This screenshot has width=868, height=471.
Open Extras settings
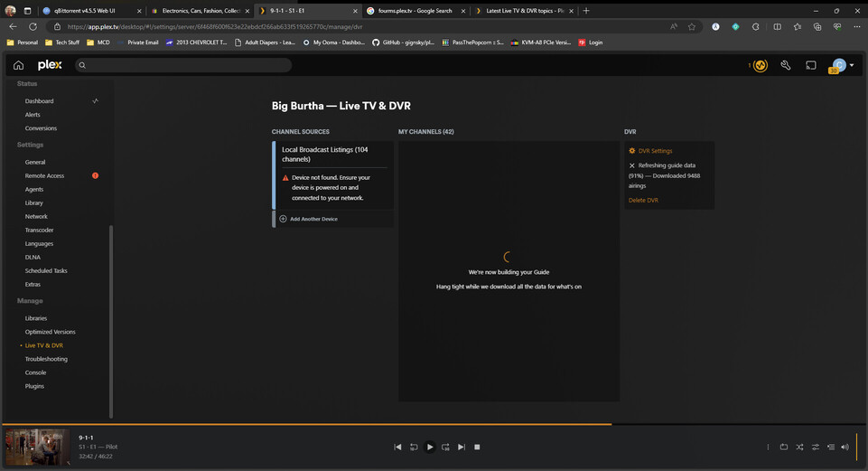coord(33,284)
